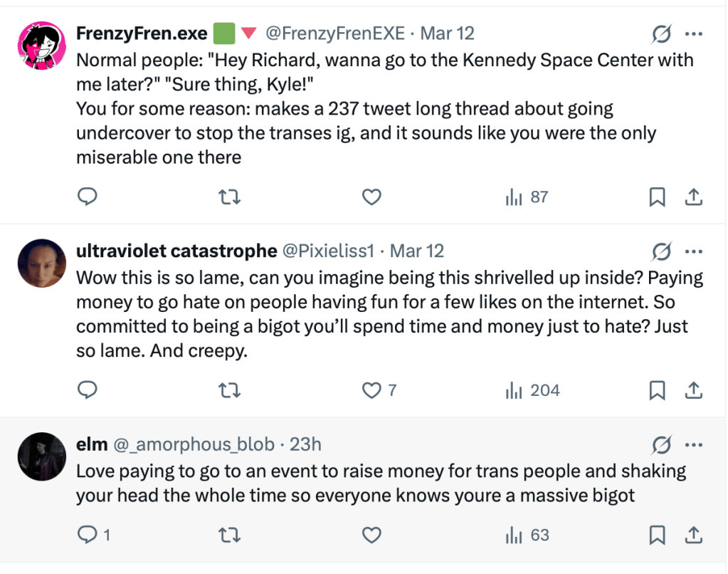This screenshot has height=574, width=728.
Task: Bookmark the FrenzyFren.exe tweet
Action: point(657,197)
